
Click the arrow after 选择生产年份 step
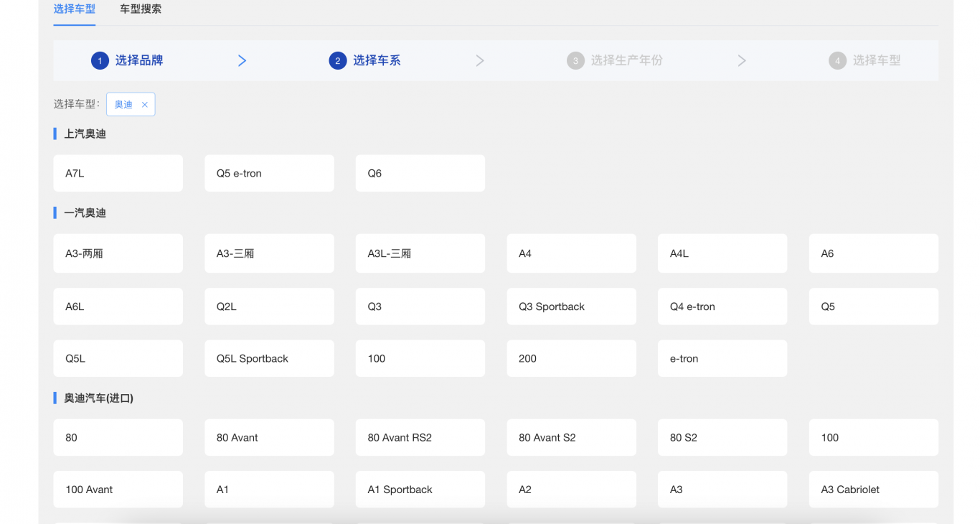(x=742, y=61)
